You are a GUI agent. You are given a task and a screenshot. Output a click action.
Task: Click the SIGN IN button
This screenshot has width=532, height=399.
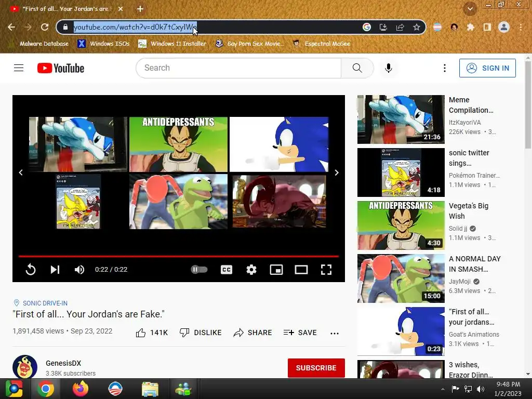click(x=487, y=68)
